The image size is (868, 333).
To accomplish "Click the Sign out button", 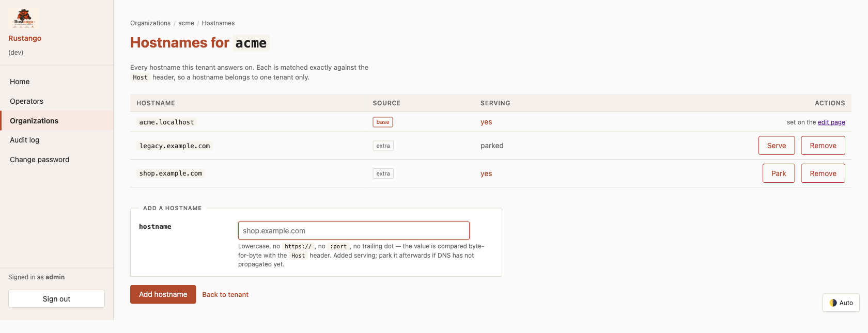I will click(x=56, y=299).
